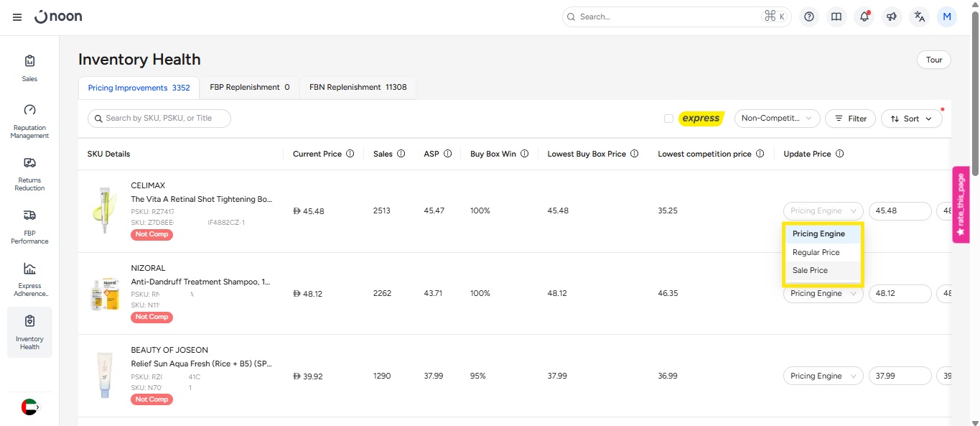Click the Search by SKU input field
The height and width of the screenshot is (426, 980).
click(159, 119)
